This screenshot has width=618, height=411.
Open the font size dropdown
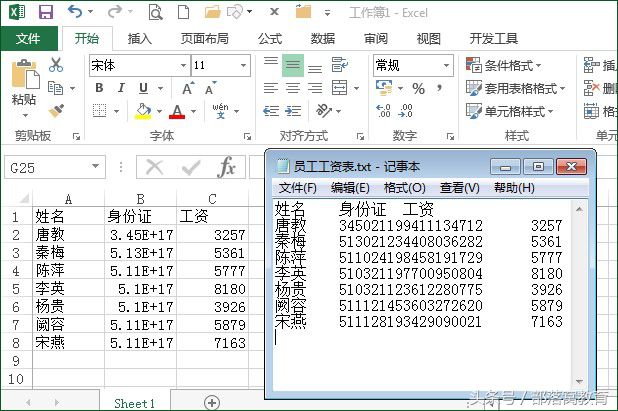(x=244, y=65)
